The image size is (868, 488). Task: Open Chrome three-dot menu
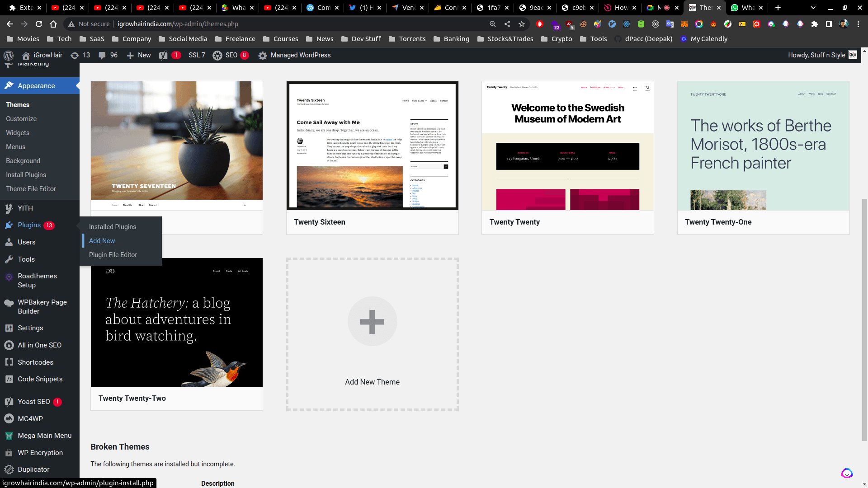[858, 24]
